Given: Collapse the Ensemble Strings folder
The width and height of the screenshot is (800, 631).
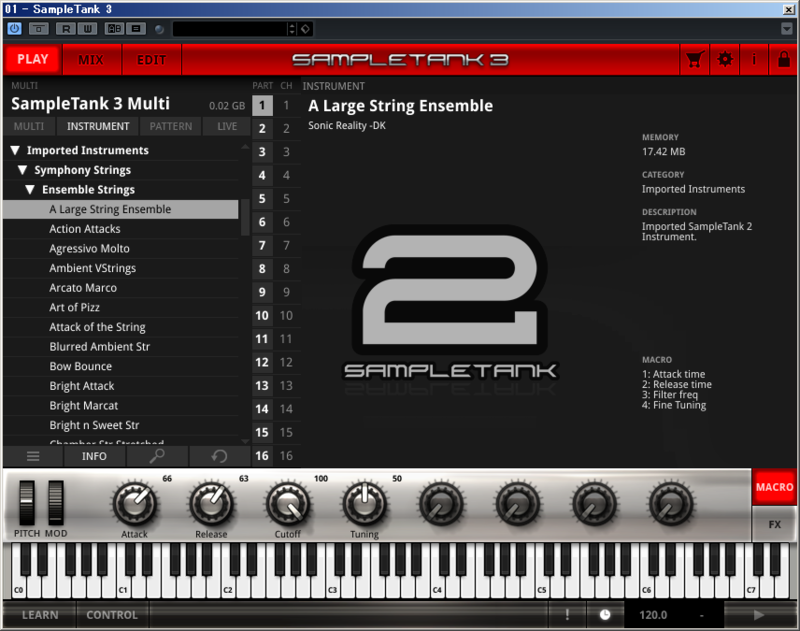Looking at the screenshot, I should click(x=30, y=190).
